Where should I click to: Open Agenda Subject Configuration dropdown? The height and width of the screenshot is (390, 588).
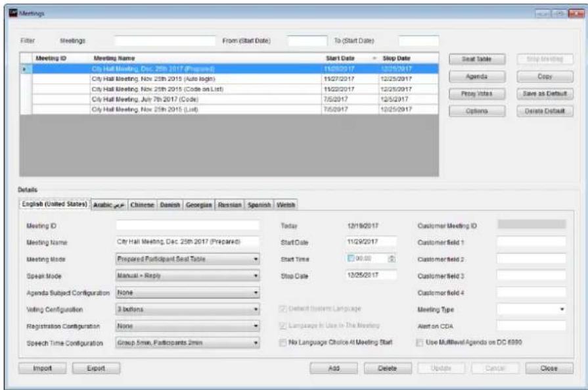tap(187, 293)
